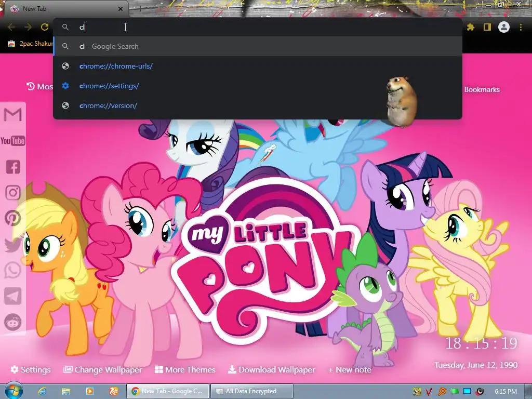Select chrome://settings/ suggestion
The image size is (532, 399).
258,86
